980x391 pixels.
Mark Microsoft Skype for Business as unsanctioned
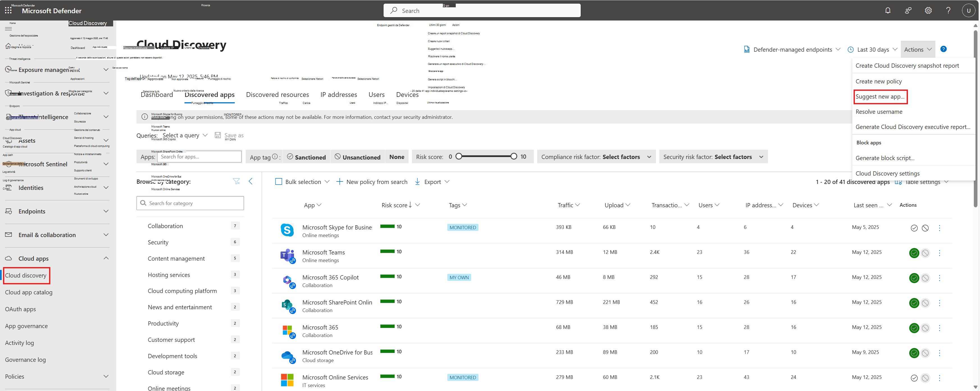point(925,228)
